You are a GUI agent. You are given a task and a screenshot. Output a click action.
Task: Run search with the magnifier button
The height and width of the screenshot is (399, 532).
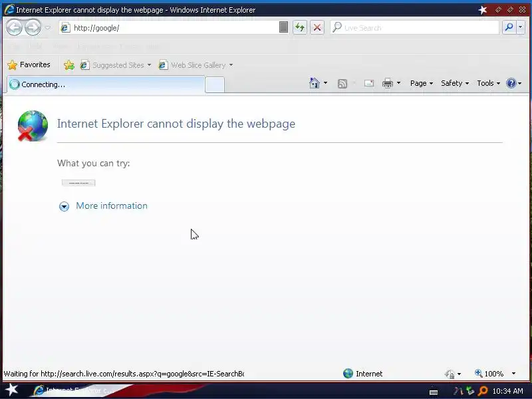coord(509,27)
